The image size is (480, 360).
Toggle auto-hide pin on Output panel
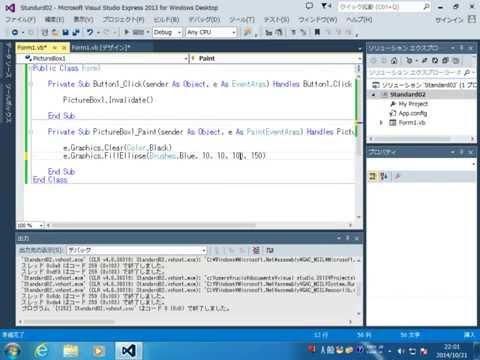tap(348, 238)
